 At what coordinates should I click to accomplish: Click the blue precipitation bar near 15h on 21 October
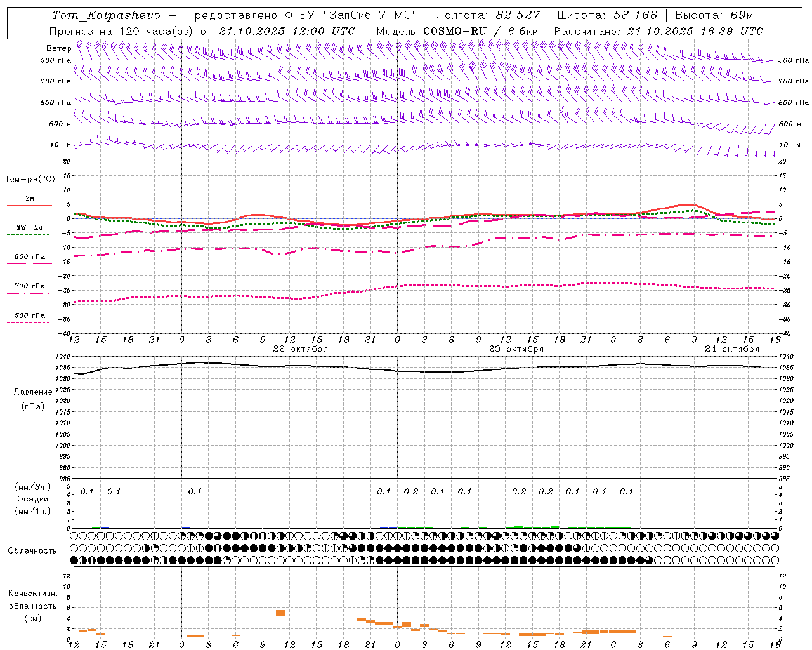click(105, 527)
